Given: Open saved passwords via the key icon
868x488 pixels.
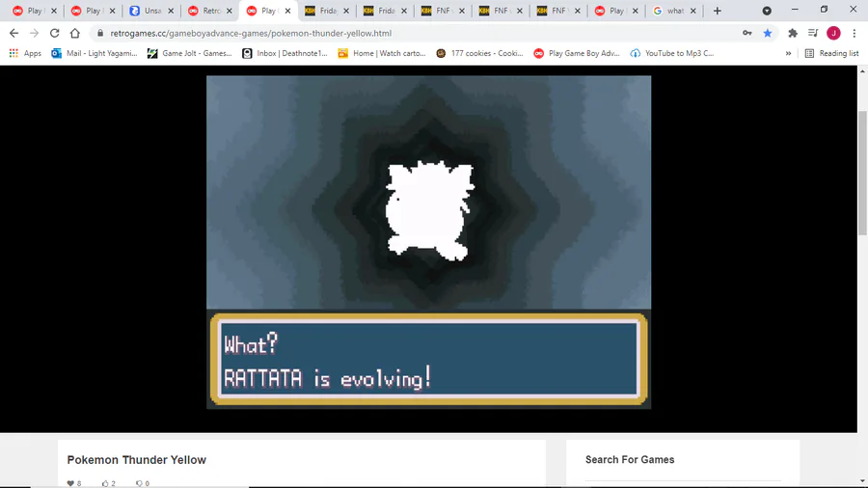Looking at the screenshot, I should pyautogui.click(x=747, y=33).
